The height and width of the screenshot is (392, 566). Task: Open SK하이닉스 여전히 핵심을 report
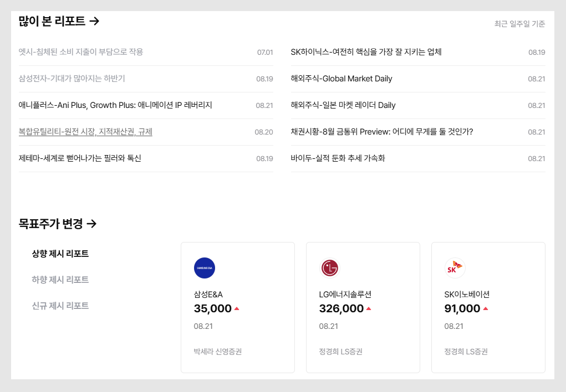366,52
